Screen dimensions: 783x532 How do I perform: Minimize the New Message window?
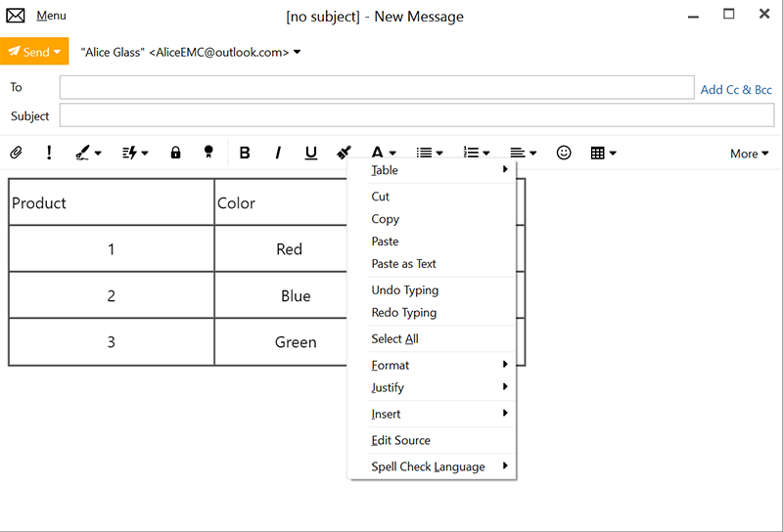[x=693, y=16]
